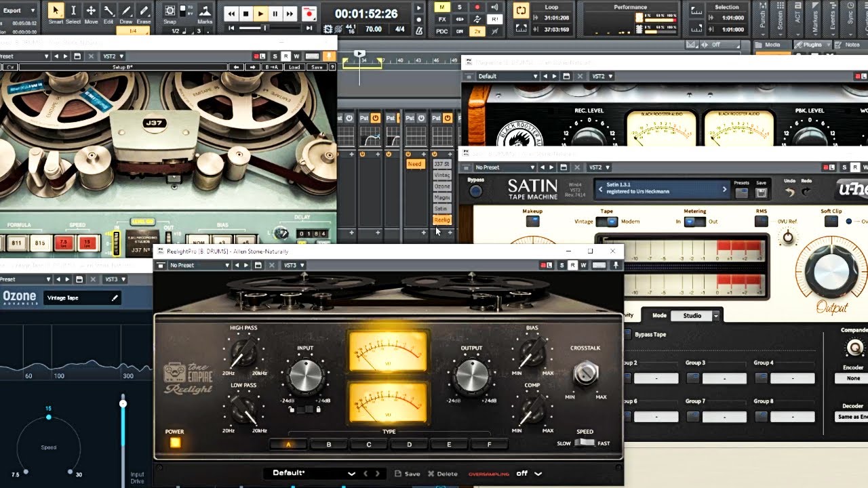Select Reelig plugin in FX rack

(x=441, y=220)
